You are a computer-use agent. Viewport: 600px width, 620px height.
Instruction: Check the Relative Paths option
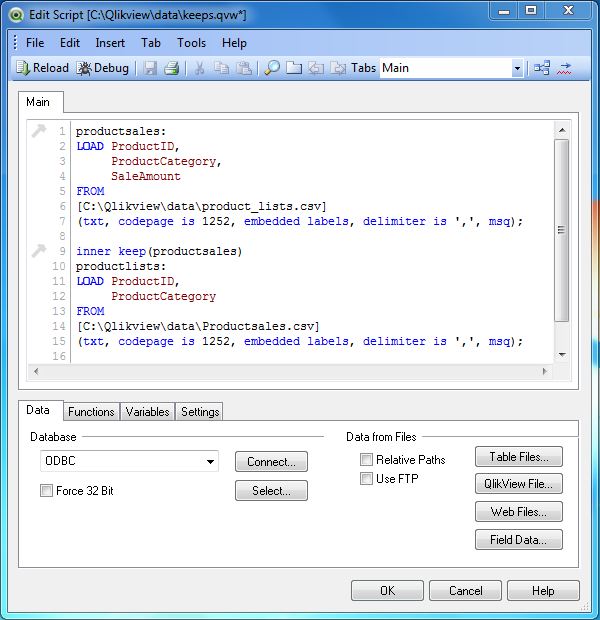point(366,459)
